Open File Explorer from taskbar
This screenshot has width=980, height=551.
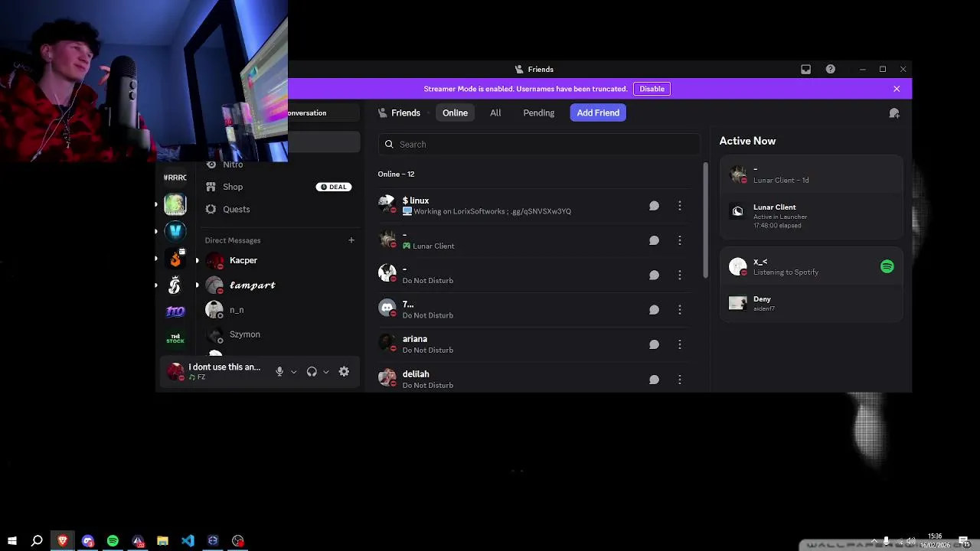tap(162, 541)
